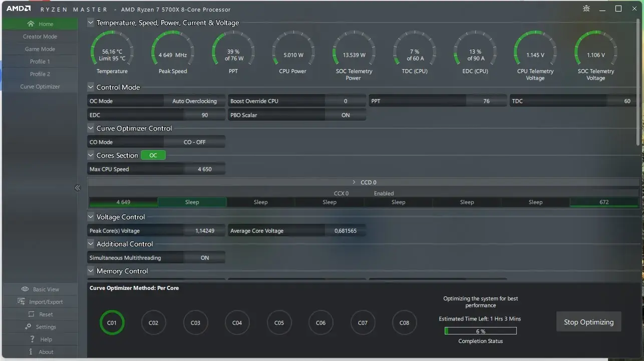Viewport: 644px width, 361px height.
Task: Toggle the green OC badge in Cores Section
Action: [x=153, y=155]
